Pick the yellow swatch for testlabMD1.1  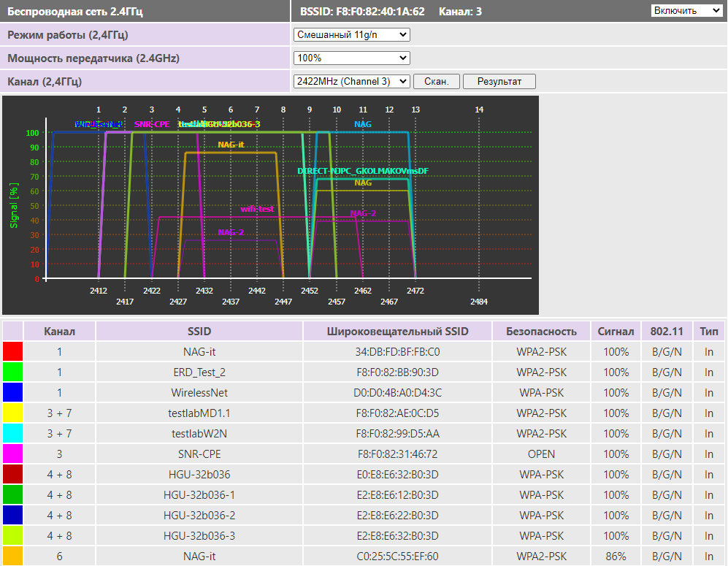click(x=13, y=413)
